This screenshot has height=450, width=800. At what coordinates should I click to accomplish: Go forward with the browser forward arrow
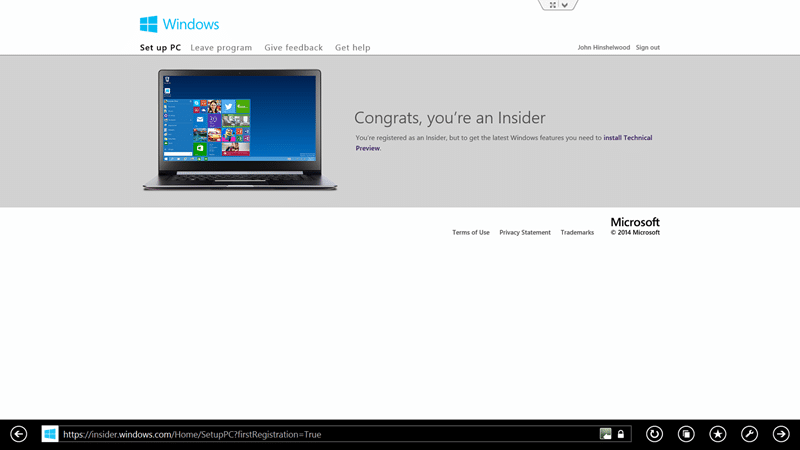(781, 434)
